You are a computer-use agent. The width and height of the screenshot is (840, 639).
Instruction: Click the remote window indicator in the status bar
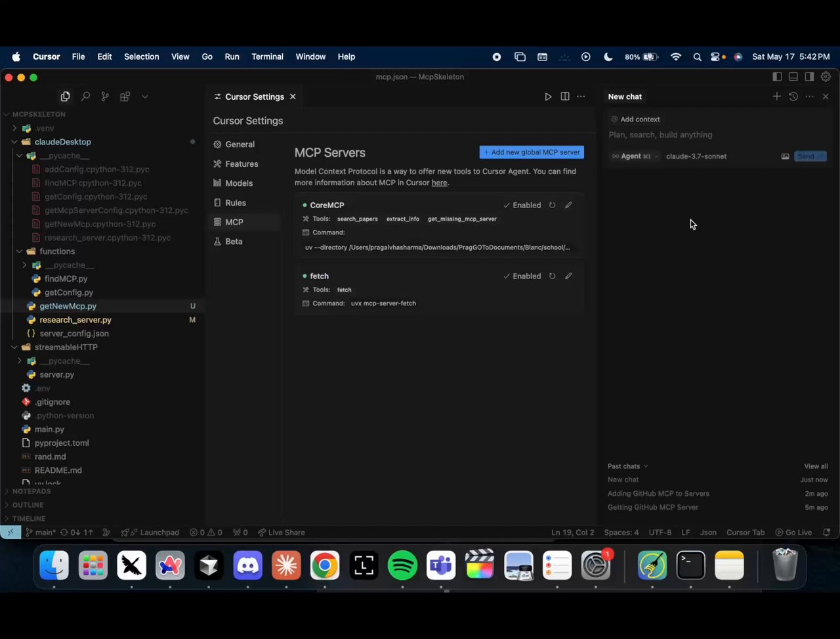[10, 533]
